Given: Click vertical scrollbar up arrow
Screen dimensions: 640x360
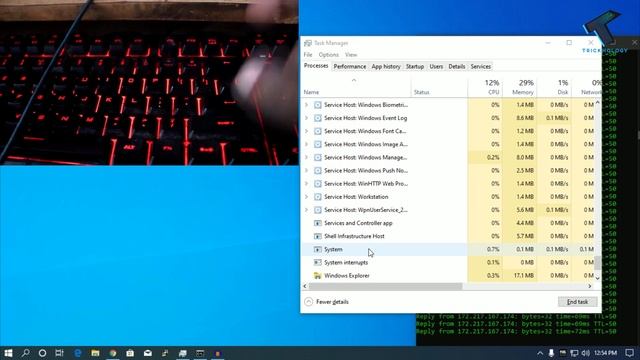Looking at the screenshot, I should pyautogui.click(x=598, y=102).
